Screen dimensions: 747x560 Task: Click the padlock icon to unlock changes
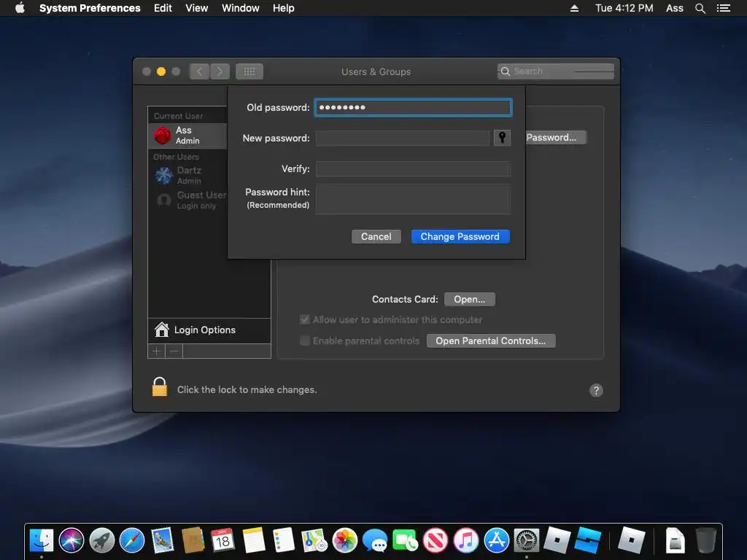pos(160,386)
